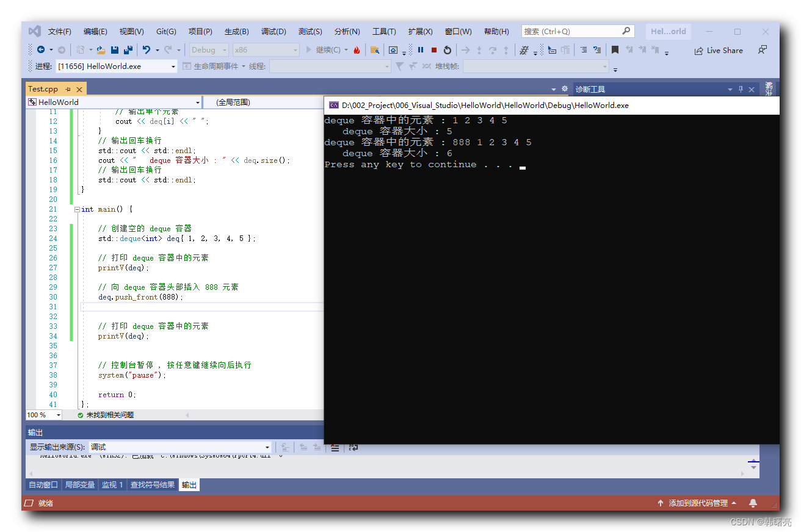The height and width of the screenshot is (532, 801).
Task: Click the toggle bookmark icon
Action: point(615,50)
